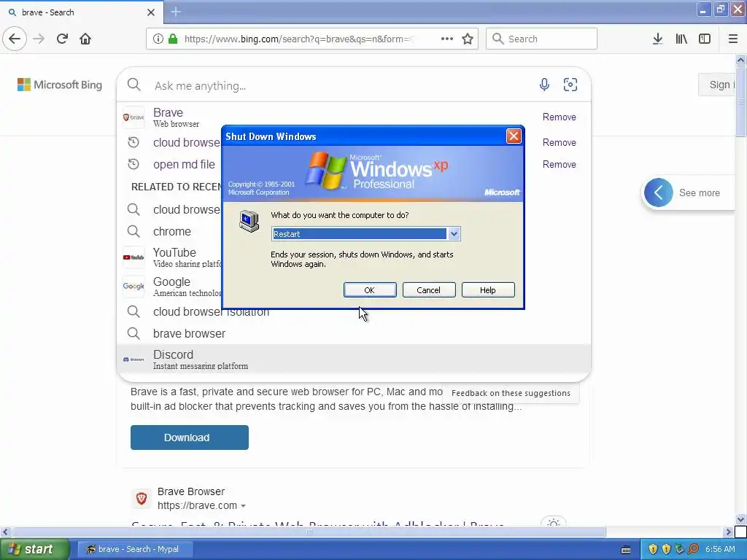Remove the Brave suggestion
The width and height of the screenshot is (747, 560).
tap(560, 117)
